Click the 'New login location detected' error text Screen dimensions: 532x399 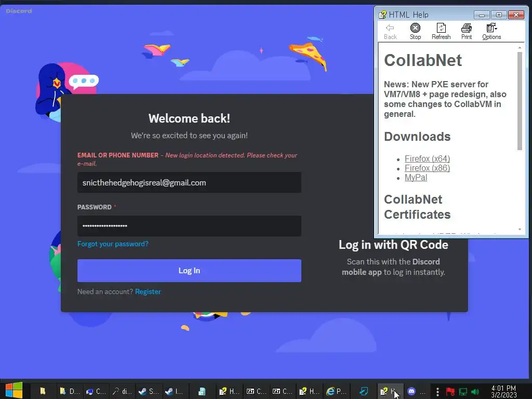pyautogui.click(x=187, y=159)
